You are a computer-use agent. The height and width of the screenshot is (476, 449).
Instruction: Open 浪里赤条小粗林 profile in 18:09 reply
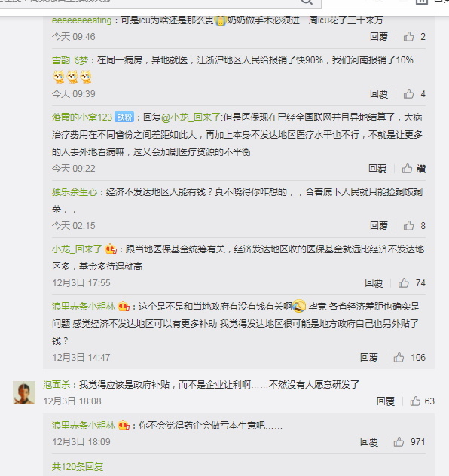pos(84,426)
